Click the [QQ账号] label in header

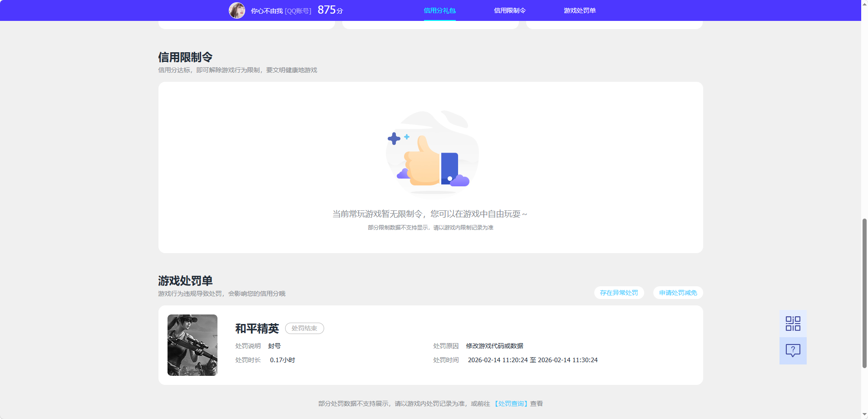click(x=298, y=11)
